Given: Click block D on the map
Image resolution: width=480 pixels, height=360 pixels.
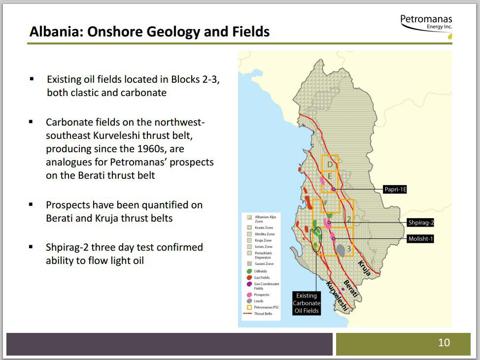Looking at the screenshot, I should pyautogui.click(x=330, y=164).
